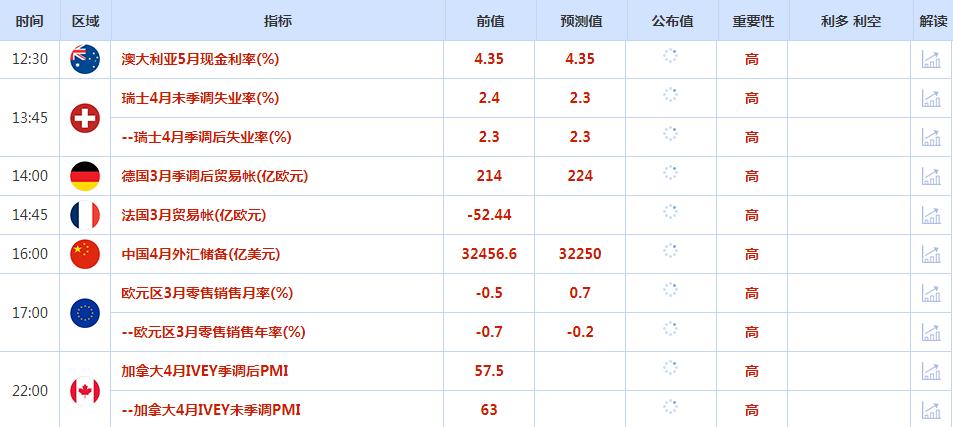Open 法国3月贸易帐(亿欧元) indicator link

193,215
